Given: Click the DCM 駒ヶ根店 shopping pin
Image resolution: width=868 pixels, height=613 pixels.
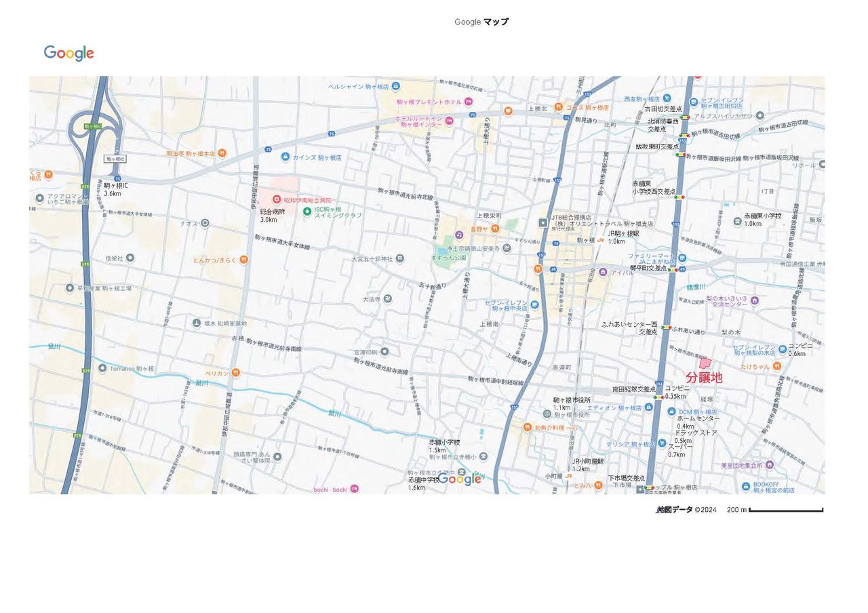Looking at the screenshot, I should point(671,412).
